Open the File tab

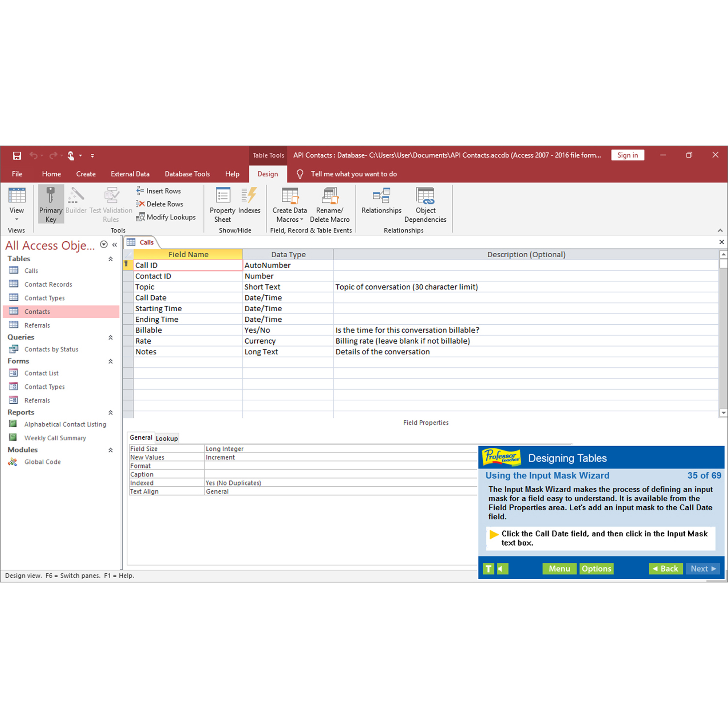[17, 174]
